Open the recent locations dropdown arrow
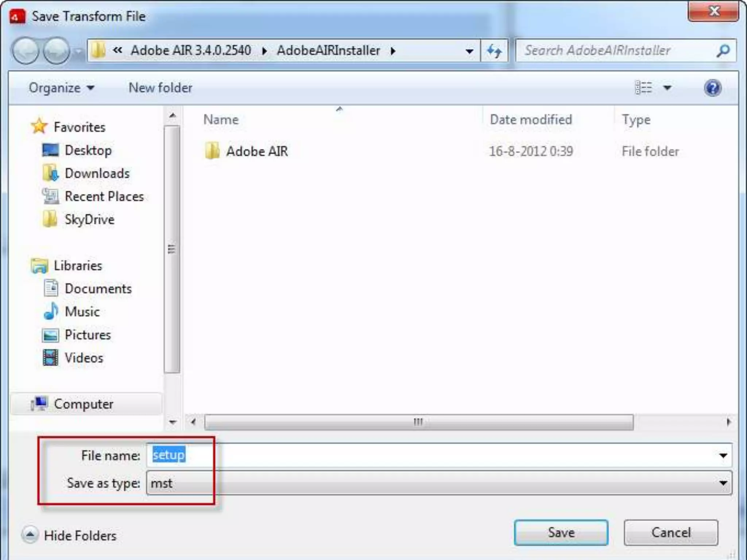The image size is (747, 560). point(78,51)
